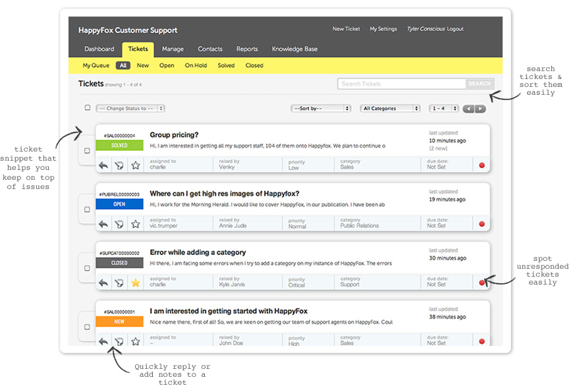The height and width of the screenshot is (392, 581).
Task: Reply to the Group pricing? ticket
Action: coord(103,165)
